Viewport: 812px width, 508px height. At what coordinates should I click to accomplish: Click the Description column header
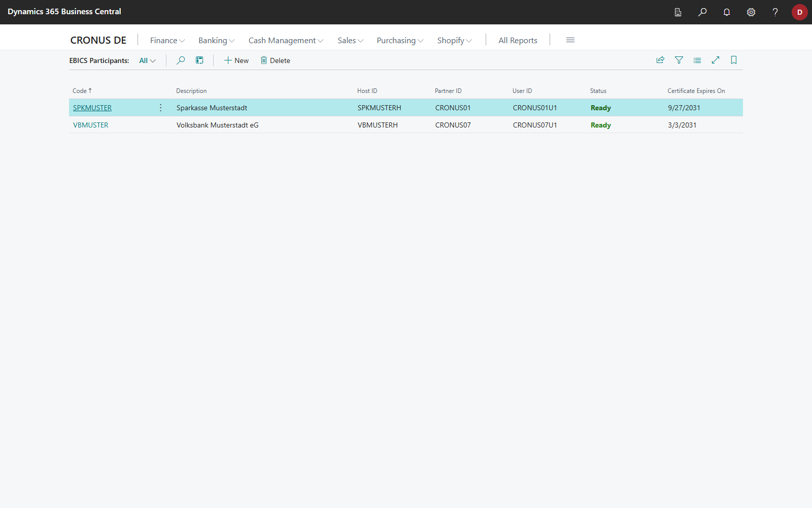pos(191,91)
